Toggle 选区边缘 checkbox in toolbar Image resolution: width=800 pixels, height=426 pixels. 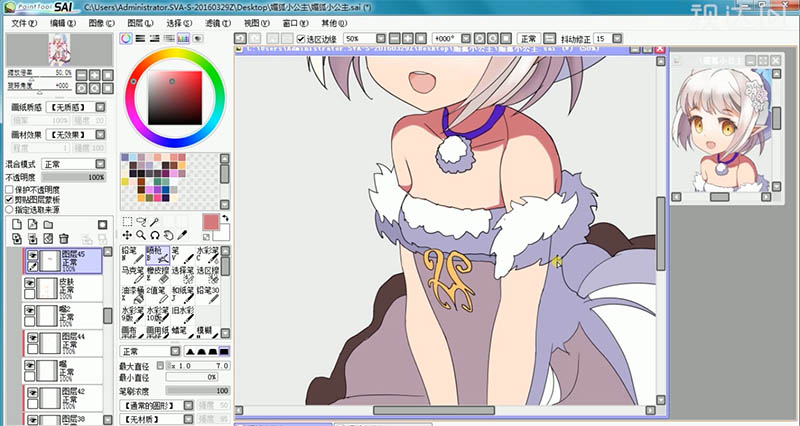point(301,39)
